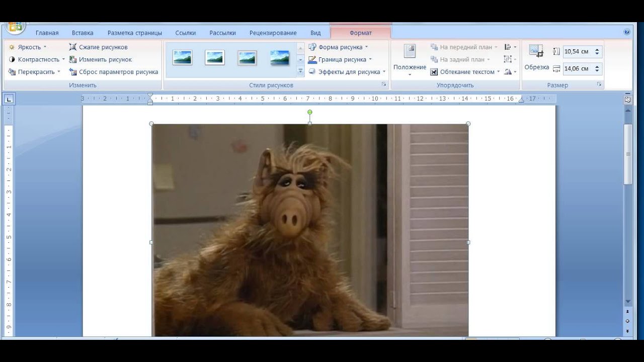Image resolution: width=644 pixels, height=362 pixels.
Task: Open the Размер dialog launcher
Action: [599, 85]
